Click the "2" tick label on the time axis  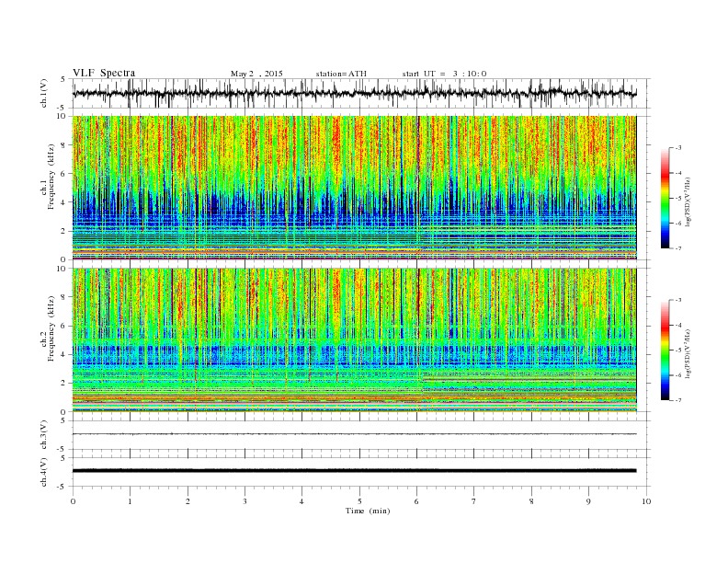pyautogui.click(x=188, y=501)
